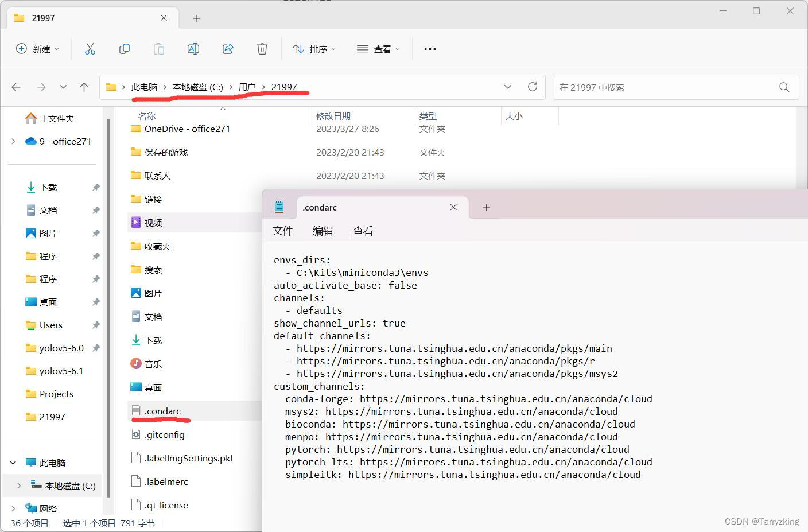The image size is (808, 532).
Task: Click the Delete trash bin icon
Action: [x=262, y=49]
